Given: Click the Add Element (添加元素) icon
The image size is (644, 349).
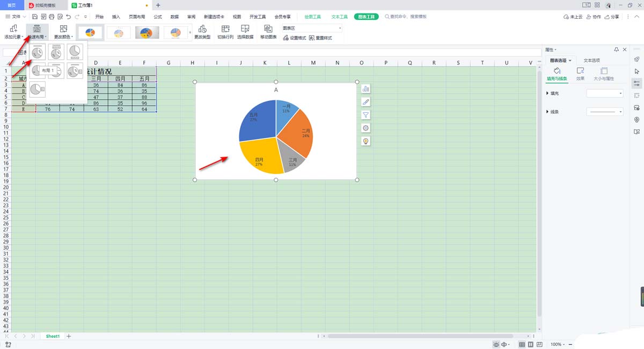Looking at the screenshot, I should (x=13, y=28).
